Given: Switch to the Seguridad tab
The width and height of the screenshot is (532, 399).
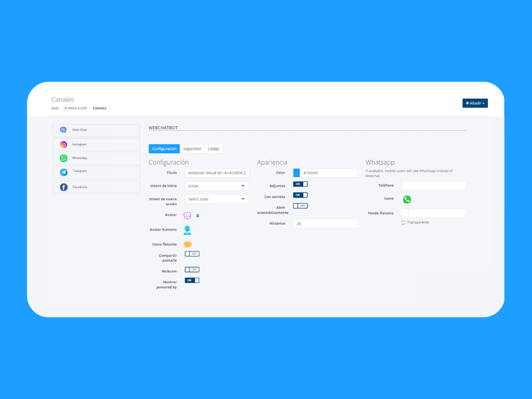Looking at the screenshot, I should point(192,149).
